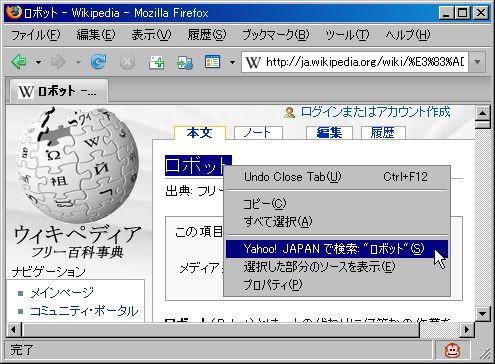Choose 選択した部分のソースを表示(E) menu item
Viewport: 495px width, 364px height.
[336, 267]
